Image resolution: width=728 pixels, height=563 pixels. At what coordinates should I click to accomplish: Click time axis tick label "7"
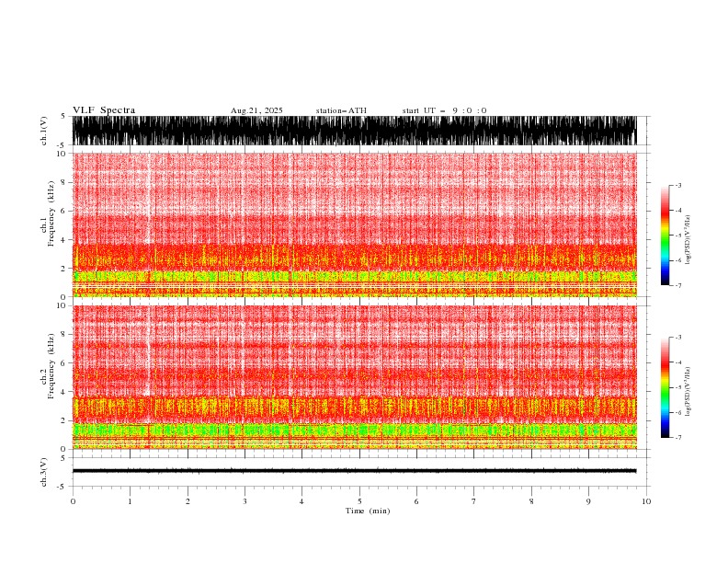pos(474,501)
